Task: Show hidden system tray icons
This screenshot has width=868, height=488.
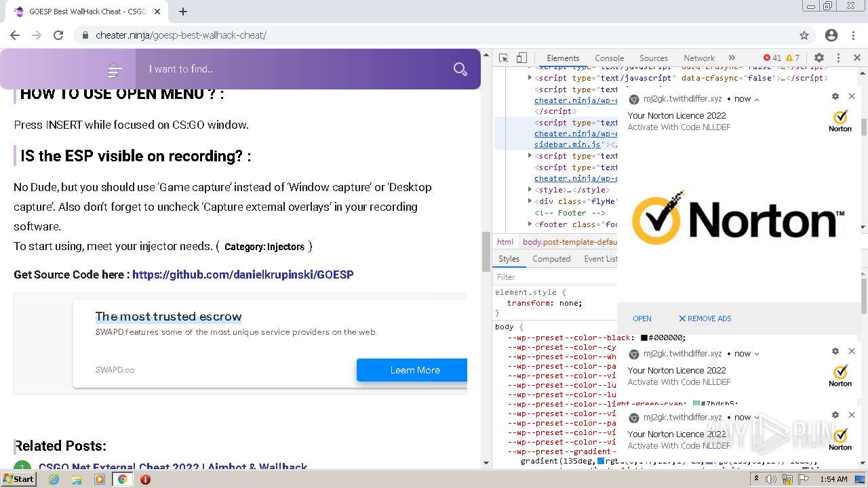Action: (757, 479)
